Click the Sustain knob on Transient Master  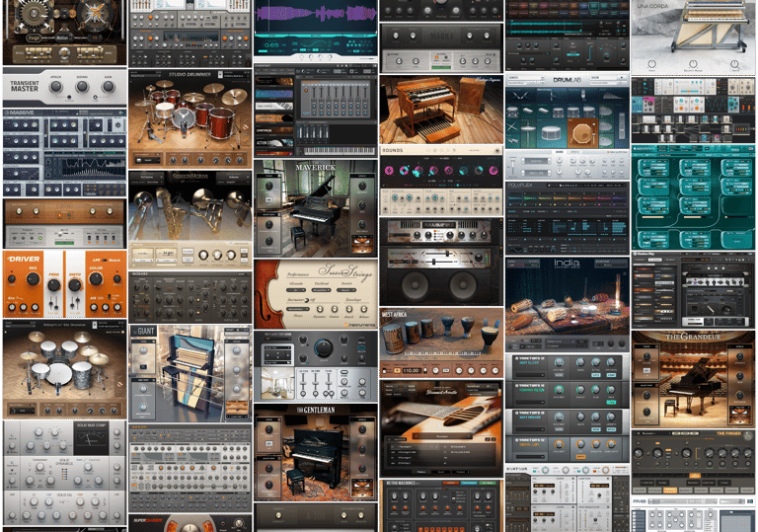(x=82, y=87)
